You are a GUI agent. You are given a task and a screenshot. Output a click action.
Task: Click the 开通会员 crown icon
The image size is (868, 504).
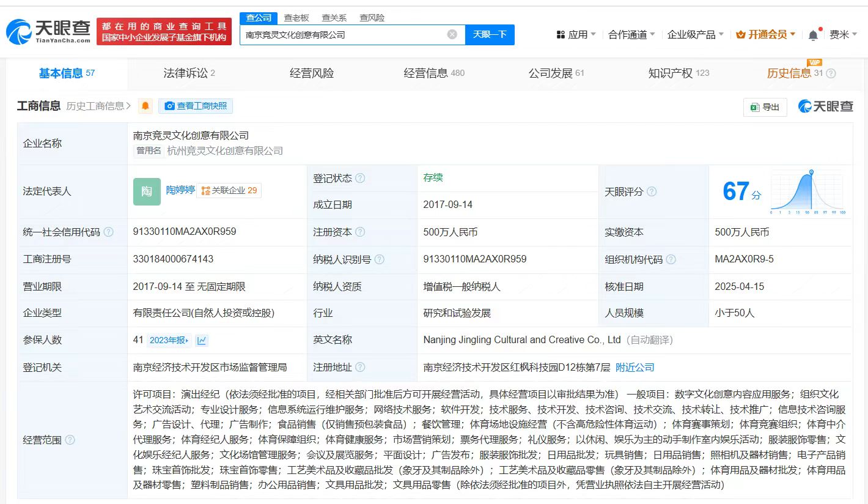pos(741,35)
